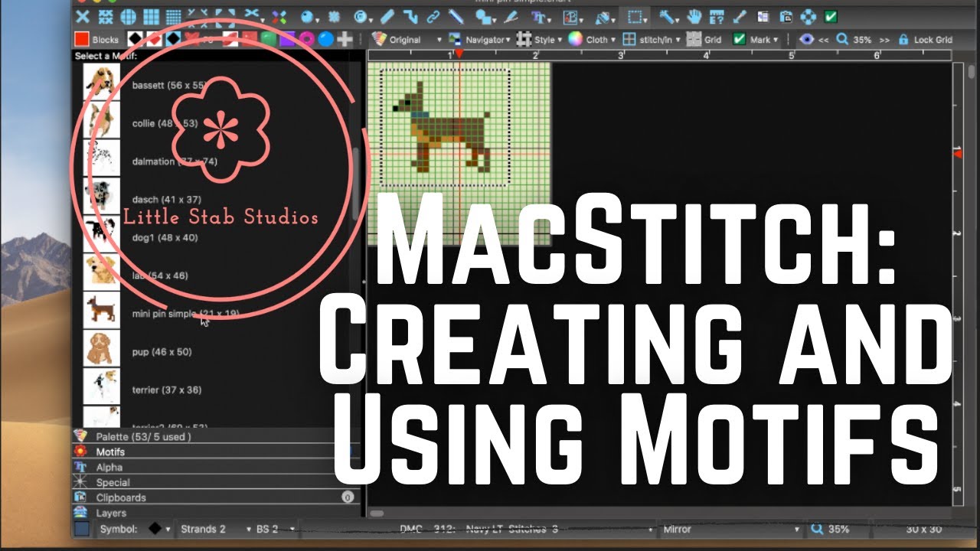Select the mini pin simple motif thumbnail
Viewport: 980px width, 551px height.
pyautogui.click(x=101, y=310)
